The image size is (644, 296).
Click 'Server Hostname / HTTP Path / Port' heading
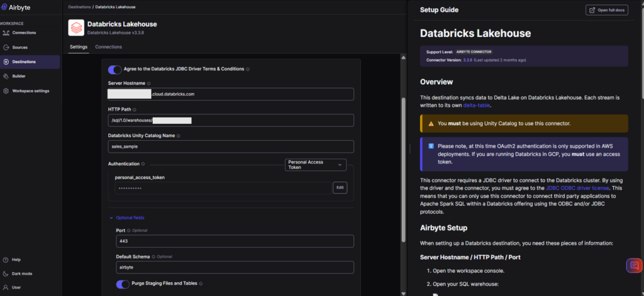(x=470, y=258)
